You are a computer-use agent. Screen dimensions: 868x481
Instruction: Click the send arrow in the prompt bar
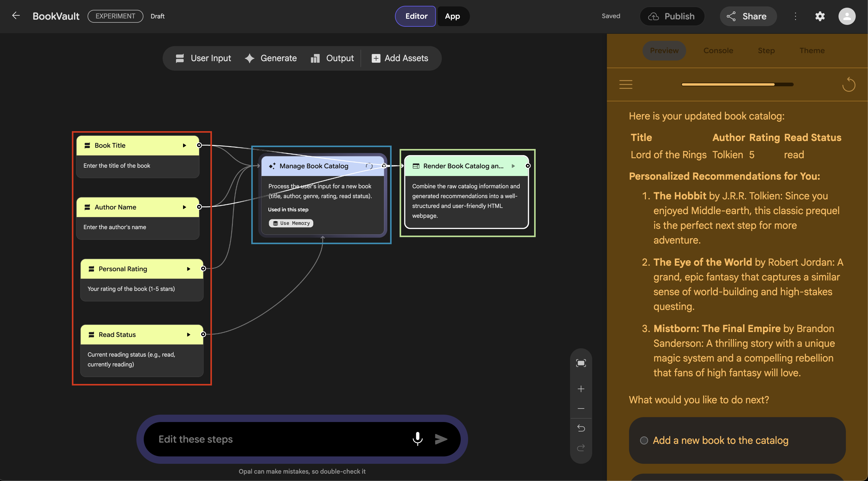pyautogui.click(x=441, y=439)
